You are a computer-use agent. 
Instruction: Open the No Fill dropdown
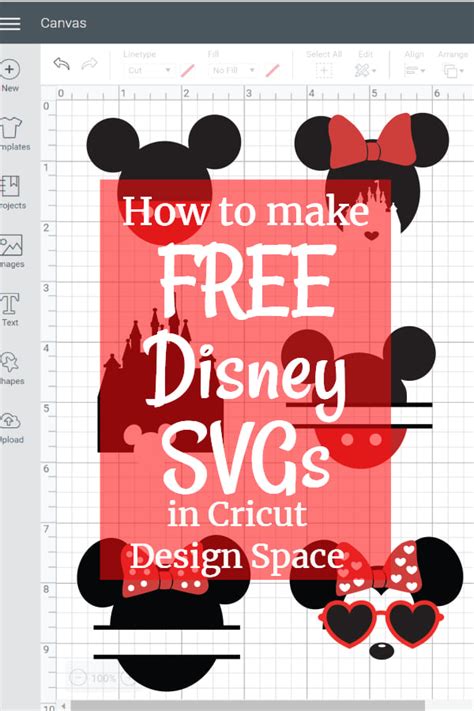coord(233,70)
